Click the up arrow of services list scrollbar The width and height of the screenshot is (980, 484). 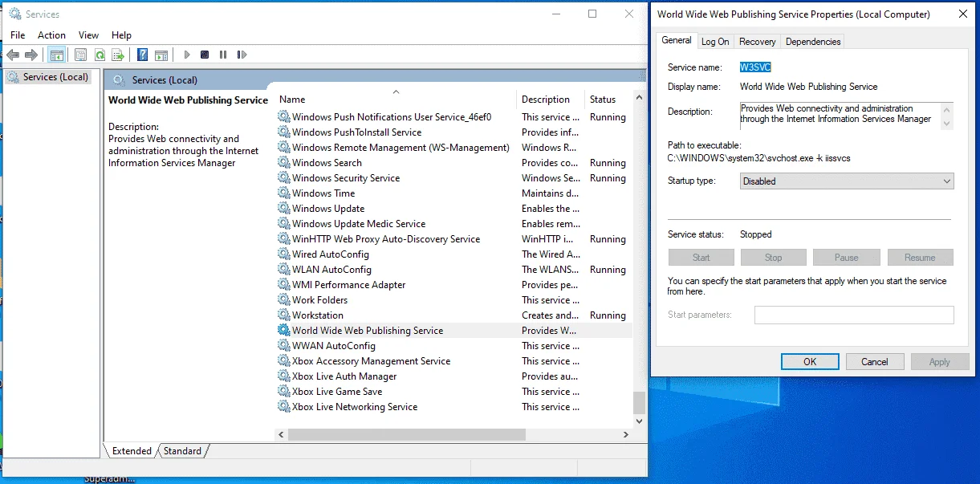(639, 98)
